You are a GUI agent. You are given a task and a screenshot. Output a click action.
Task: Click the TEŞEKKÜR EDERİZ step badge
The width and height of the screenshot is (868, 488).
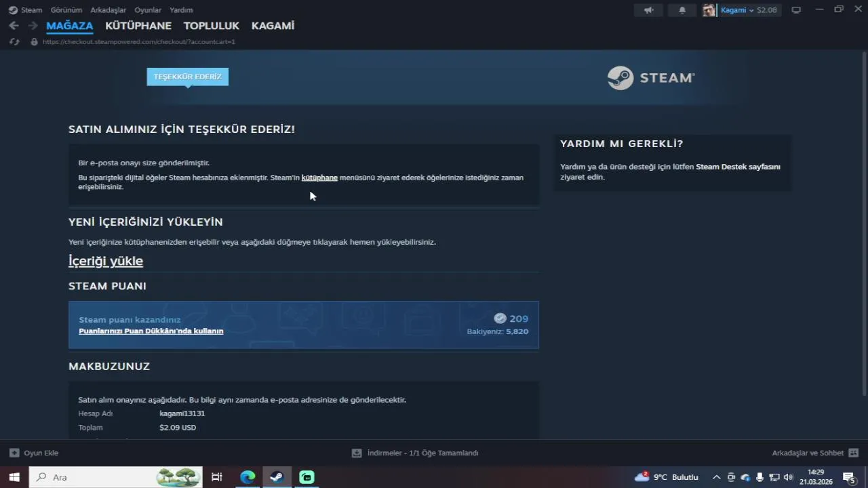tap(188, 77)
